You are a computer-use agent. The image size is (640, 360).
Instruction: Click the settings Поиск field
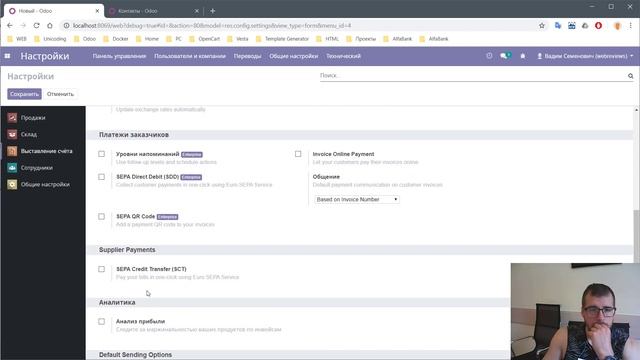tap(473, 76)
